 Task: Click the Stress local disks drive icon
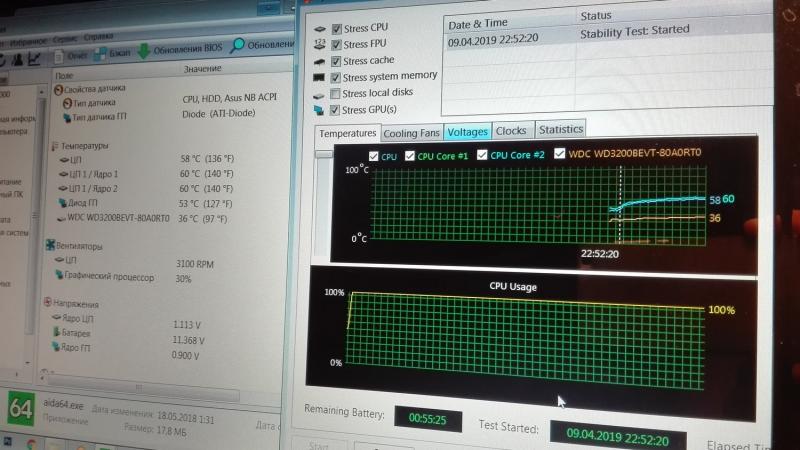pos(319,95)
